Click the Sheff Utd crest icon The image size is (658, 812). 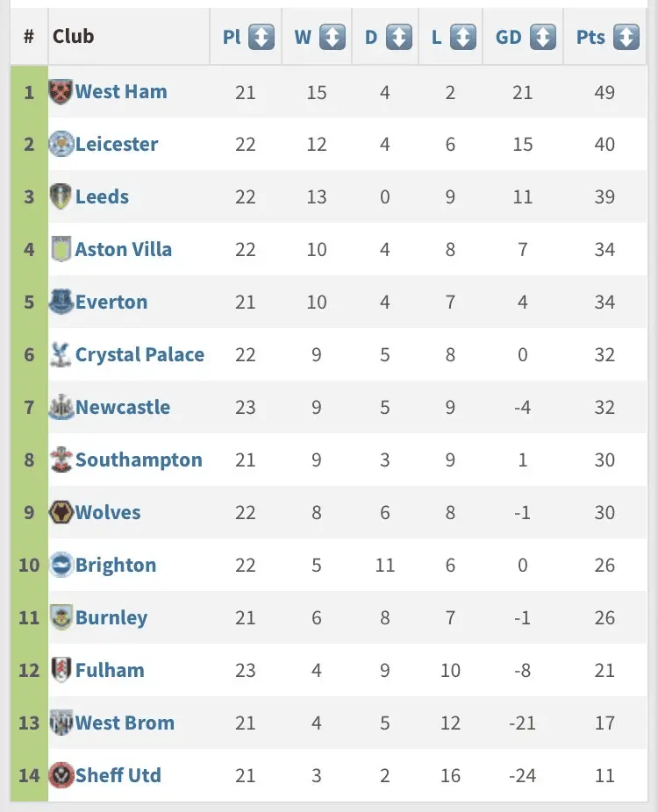[x=61, y=775]
